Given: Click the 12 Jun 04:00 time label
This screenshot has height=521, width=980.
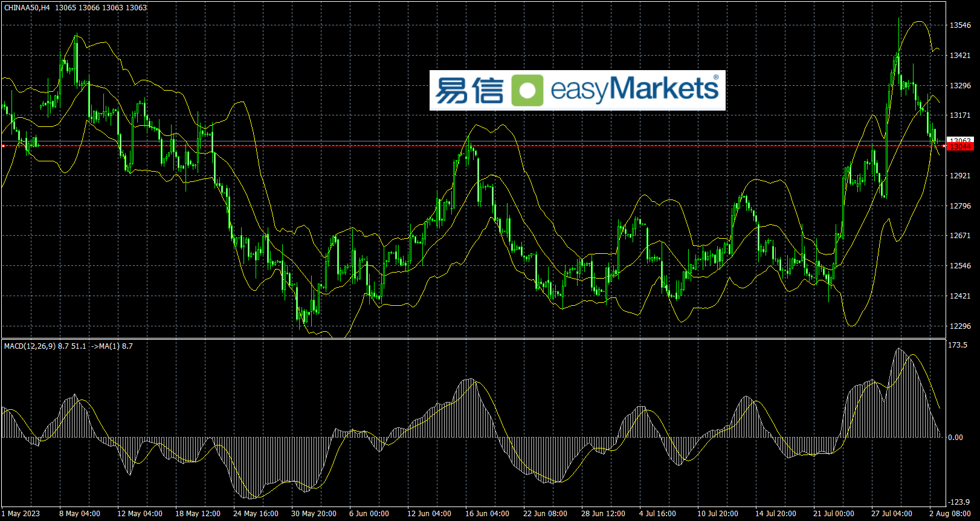Looking at the screenshot, I should 429,514.
